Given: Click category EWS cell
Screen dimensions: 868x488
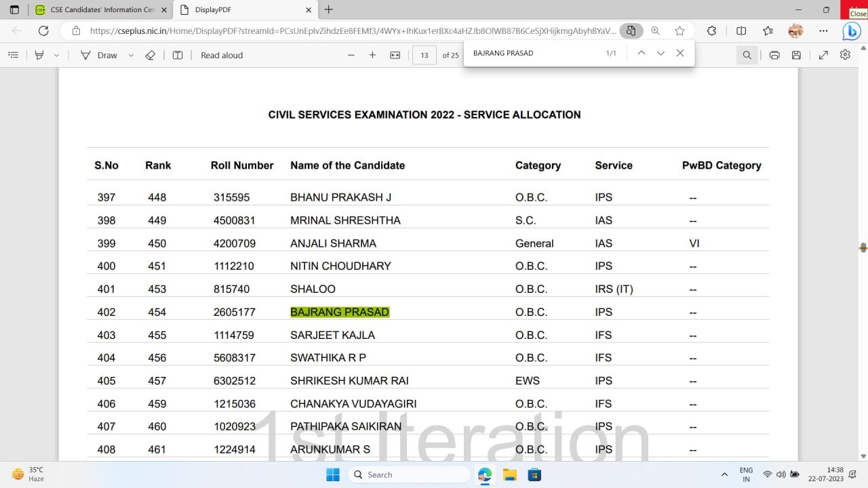Looking at the screenshot, I should click(527, 381).
